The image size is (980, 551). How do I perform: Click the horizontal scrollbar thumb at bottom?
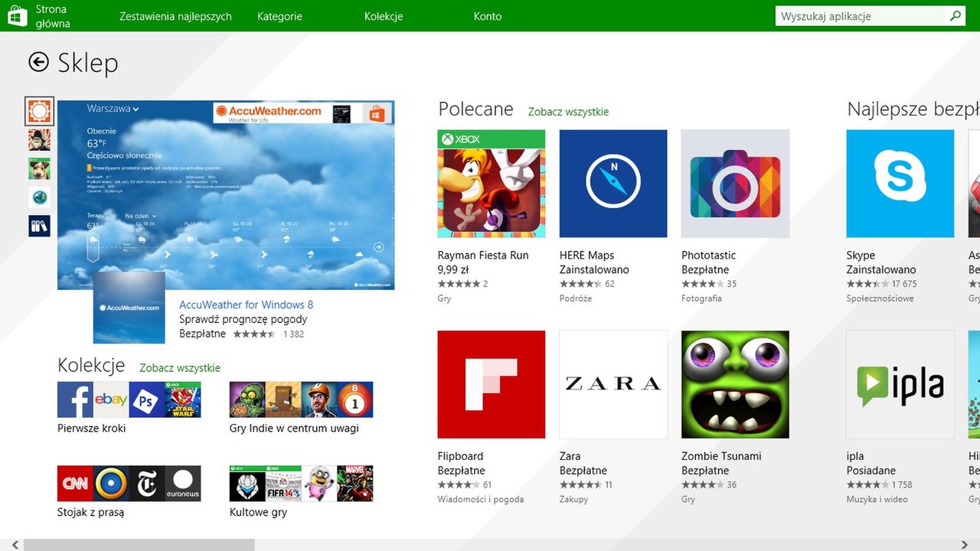coord(139,545)
